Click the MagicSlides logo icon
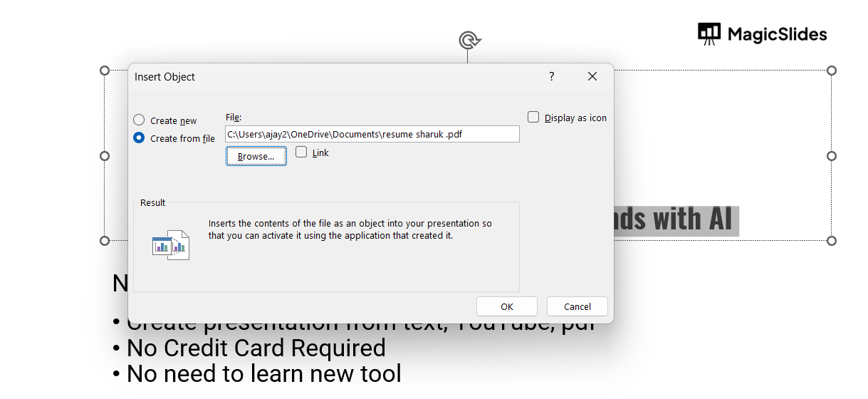868x399 pixels. pos(709,34)
